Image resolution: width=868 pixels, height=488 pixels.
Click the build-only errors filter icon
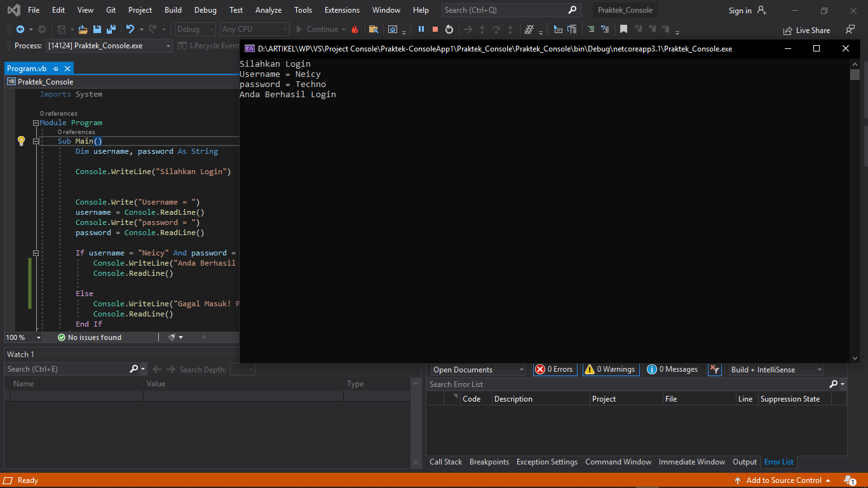click(715, 369)
